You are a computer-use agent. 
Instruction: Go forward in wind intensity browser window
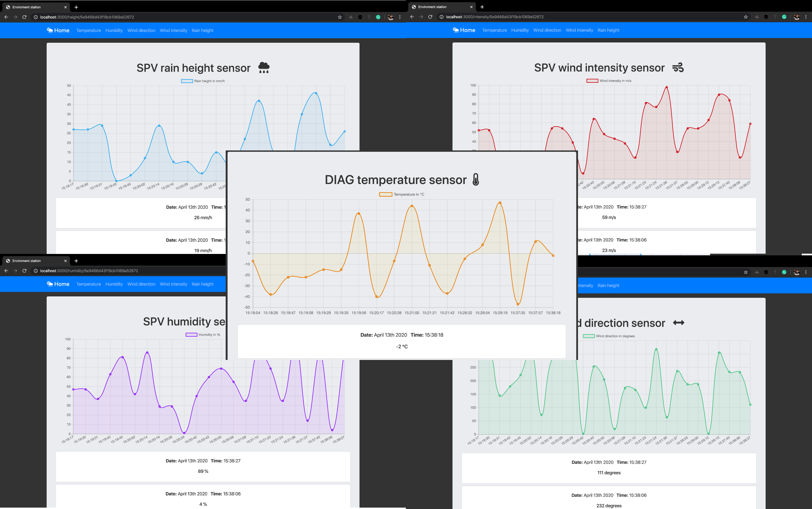(x=421, y=16)
